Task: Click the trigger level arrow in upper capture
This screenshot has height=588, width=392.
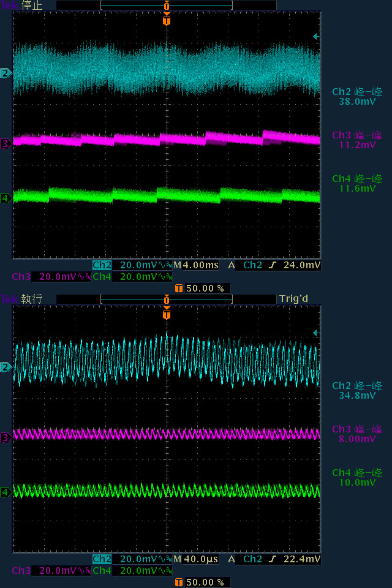Action: pyautogui.click(x=316, y=36)
